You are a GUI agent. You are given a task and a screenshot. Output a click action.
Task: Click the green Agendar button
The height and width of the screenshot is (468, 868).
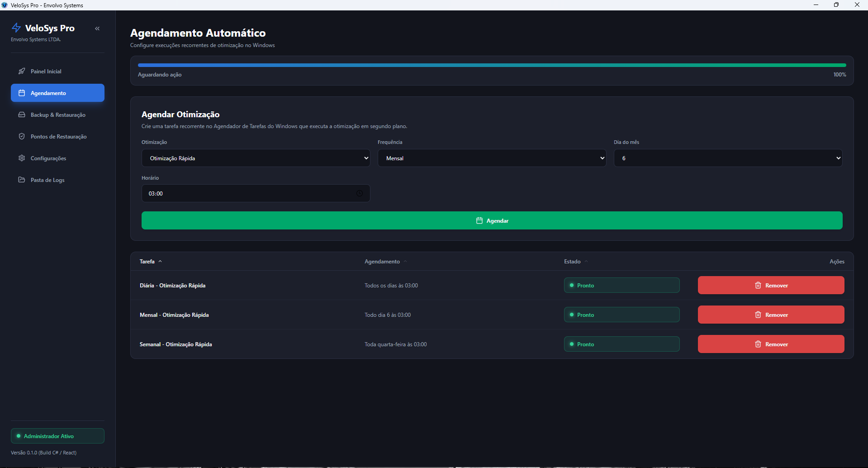492,220
